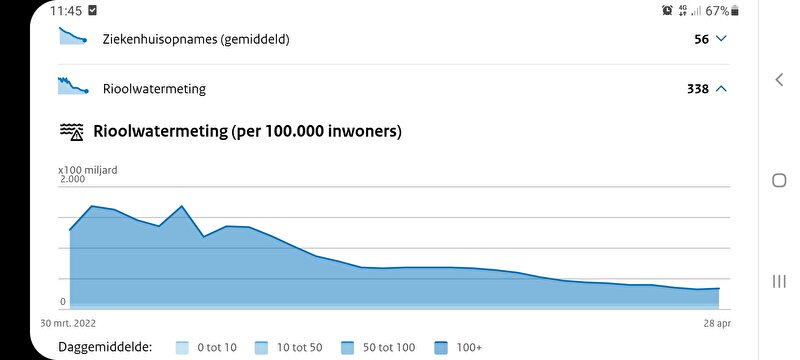
Task: Tap the sewage water warning icon
Action: [x=72, y=132]
